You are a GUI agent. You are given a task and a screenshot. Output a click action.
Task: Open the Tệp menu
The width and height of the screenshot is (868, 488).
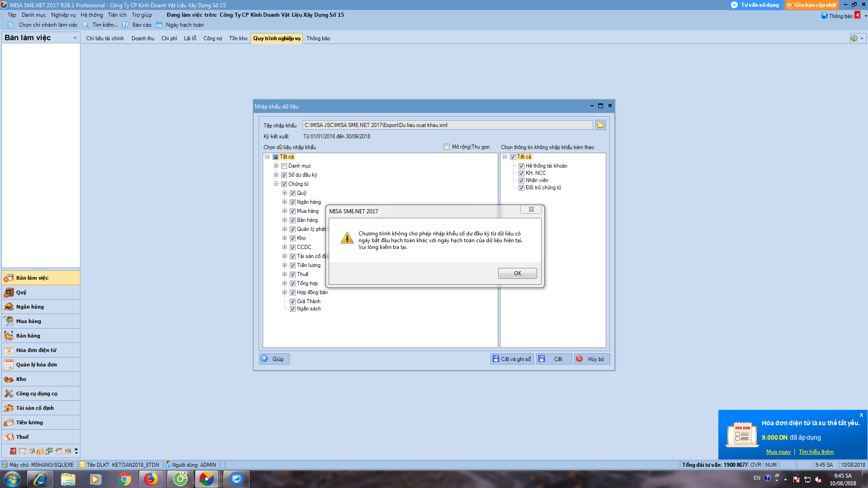(x=12, y=15)
